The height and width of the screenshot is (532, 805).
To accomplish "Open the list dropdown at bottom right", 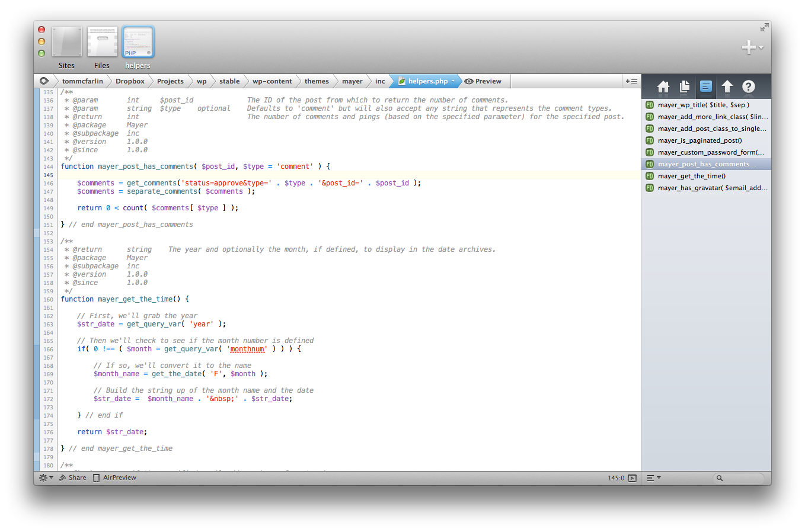I will click(x=652, y=477).
